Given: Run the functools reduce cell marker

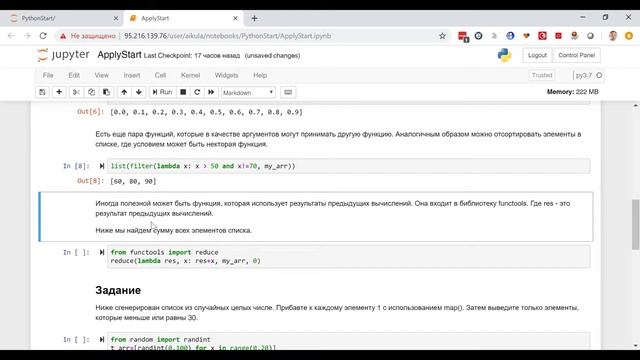Looking at the screenshot, I should (102, 252).
